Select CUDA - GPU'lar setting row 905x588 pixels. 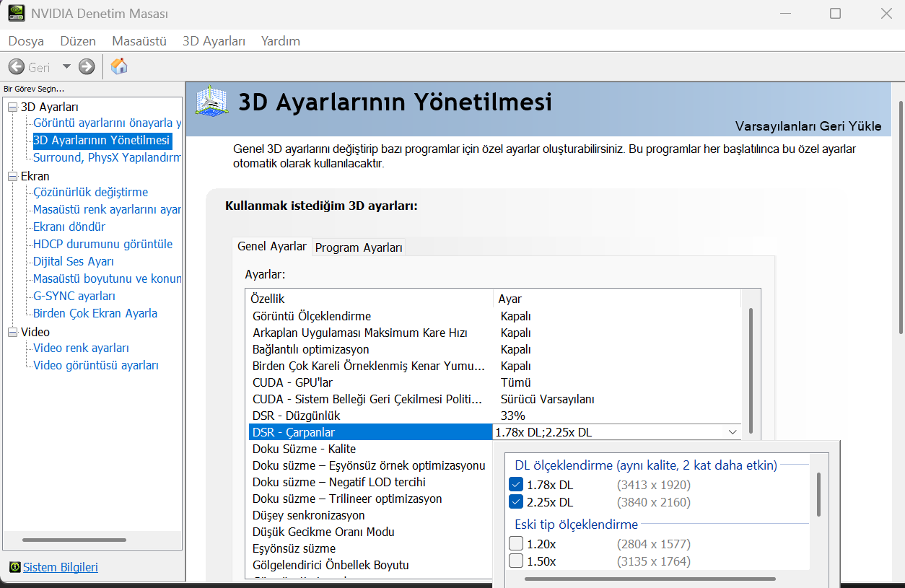pos(494,382)
